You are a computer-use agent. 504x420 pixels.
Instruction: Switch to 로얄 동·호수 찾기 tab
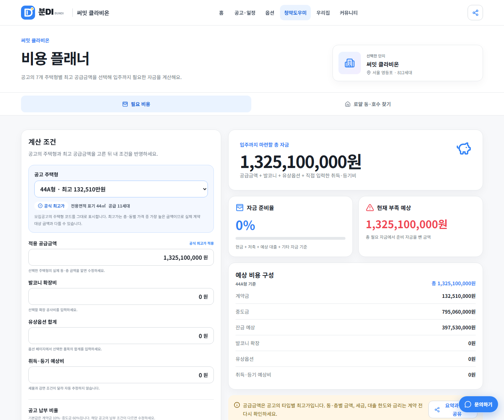(368, 104)
